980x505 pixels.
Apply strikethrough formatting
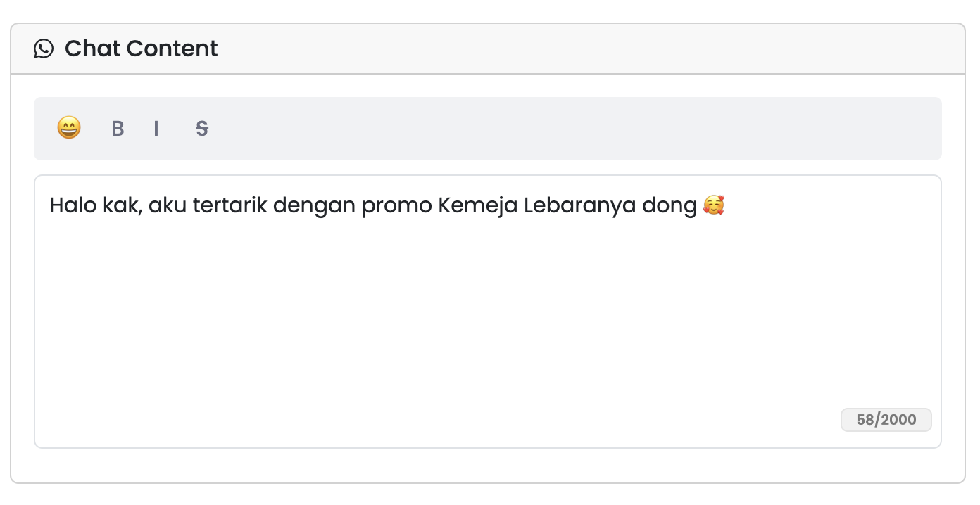(x=202, y=129)
